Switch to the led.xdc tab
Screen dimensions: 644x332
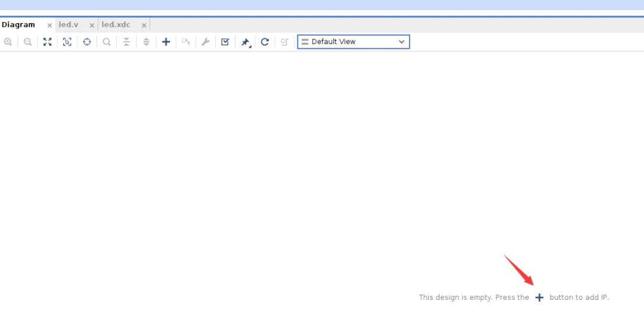(116, 25)
